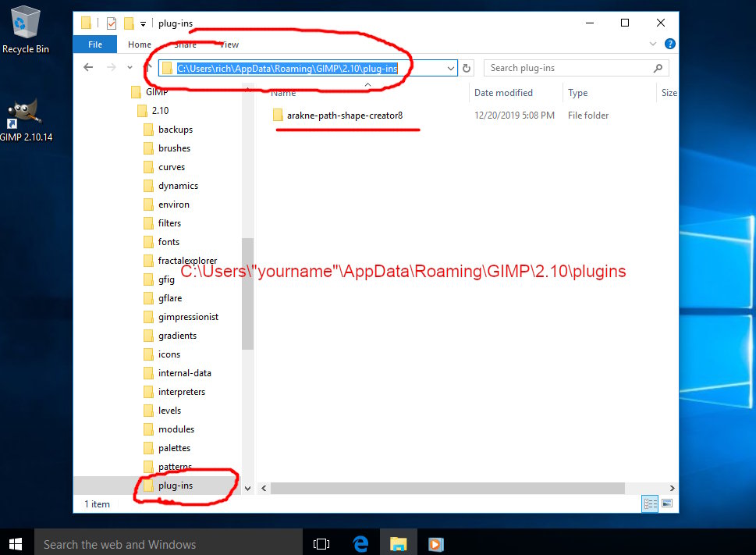Click the Forward navigation arrow
The image size is (756, 555).
[111, 67]
